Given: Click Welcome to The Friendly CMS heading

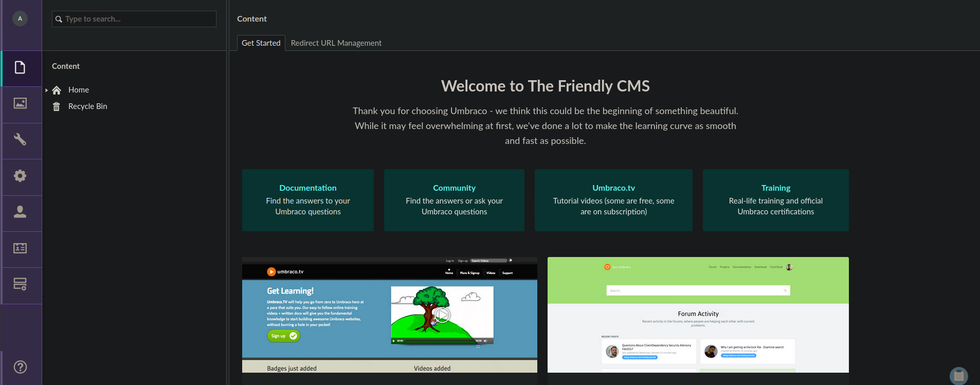Looking at the screenshot, I should pos(546,86).
